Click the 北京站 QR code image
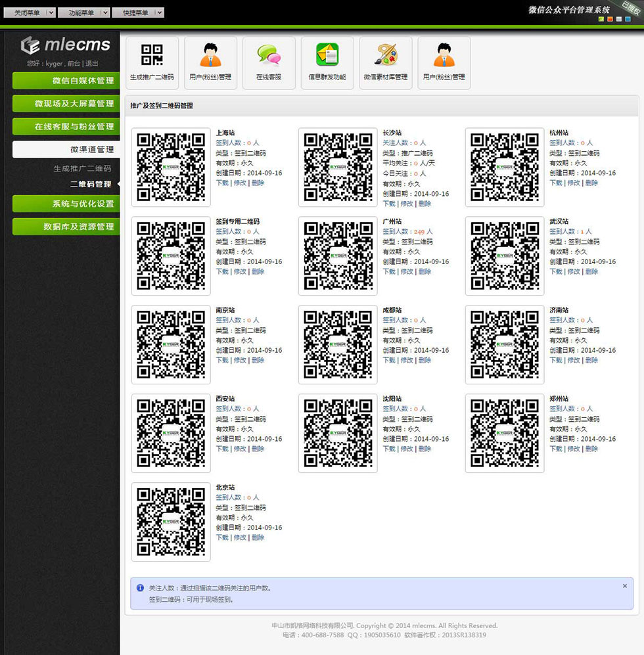644x655 pixels. (x=171, y=522)
